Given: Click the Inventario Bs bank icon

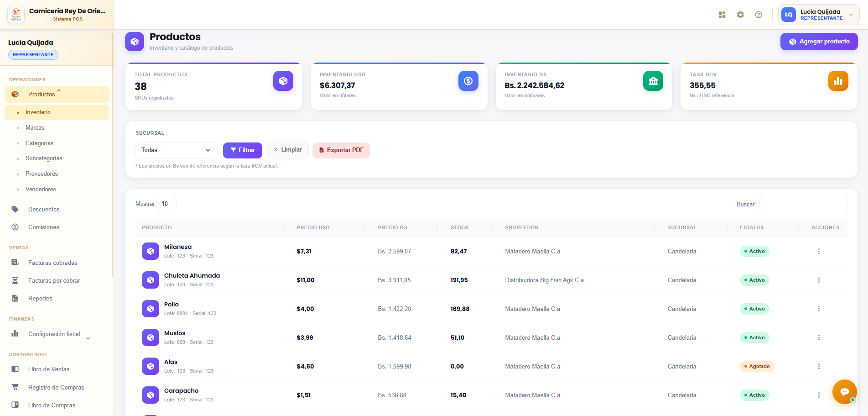Looking at the screenshot, I should (653, 81).
